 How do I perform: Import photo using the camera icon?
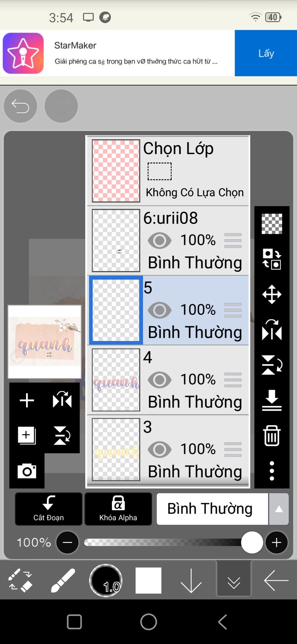pos(27,471)
